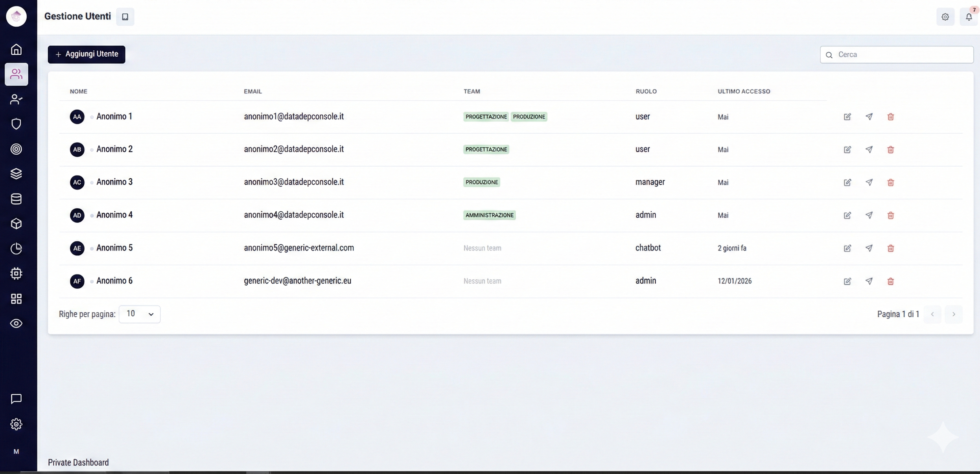Open the Home dashboard from the sidebar
The width and height of the screenshot is (980, 474).
[x=16, y=49]
